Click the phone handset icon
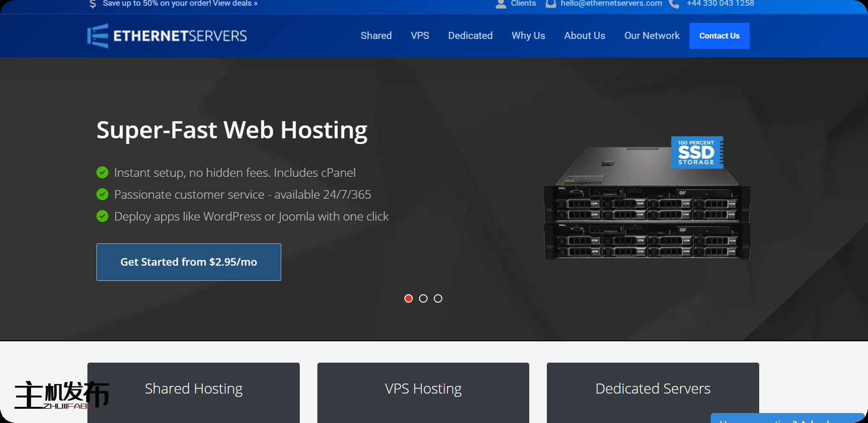The image size is (868, 423). pyautogui.click(x=674, y=4)
